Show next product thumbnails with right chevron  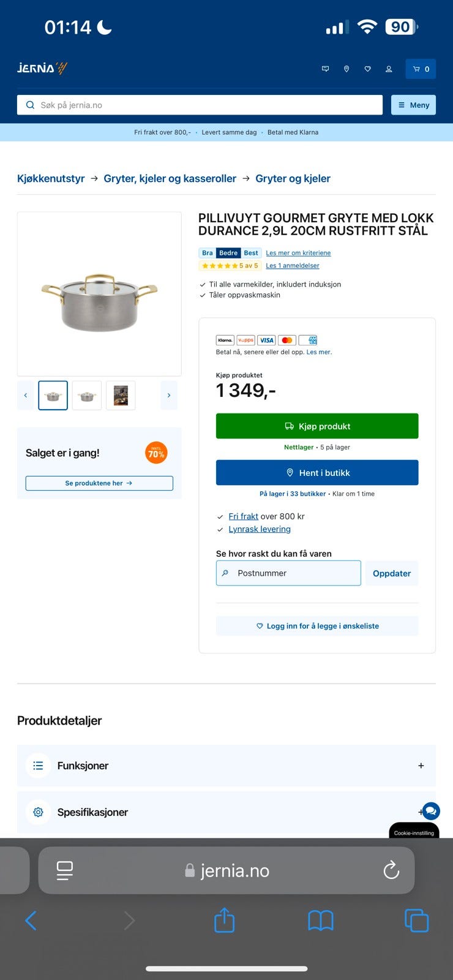coord(169,396)
